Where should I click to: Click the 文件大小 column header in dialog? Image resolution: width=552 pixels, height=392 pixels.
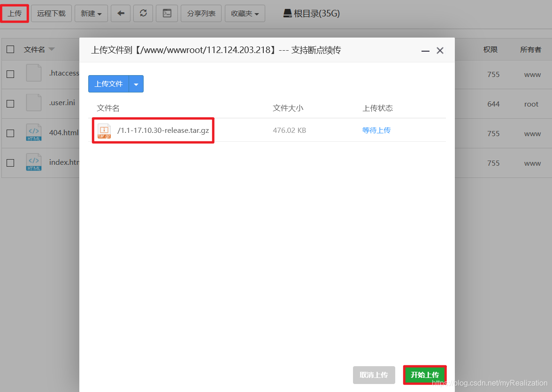click(x=288, y=108)
